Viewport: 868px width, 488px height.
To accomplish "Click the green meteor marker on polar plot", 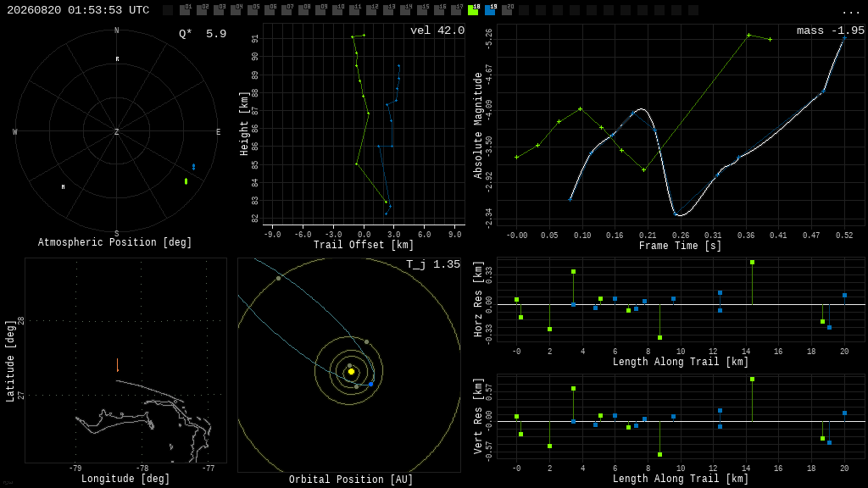I will pos(186,181).
